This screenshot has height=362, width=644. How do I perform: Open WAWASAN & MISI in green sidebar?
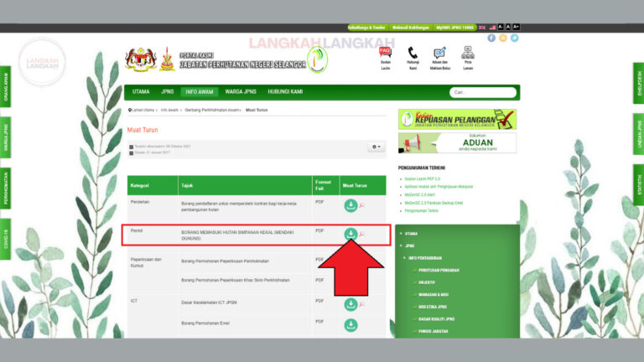coord(434,295)
